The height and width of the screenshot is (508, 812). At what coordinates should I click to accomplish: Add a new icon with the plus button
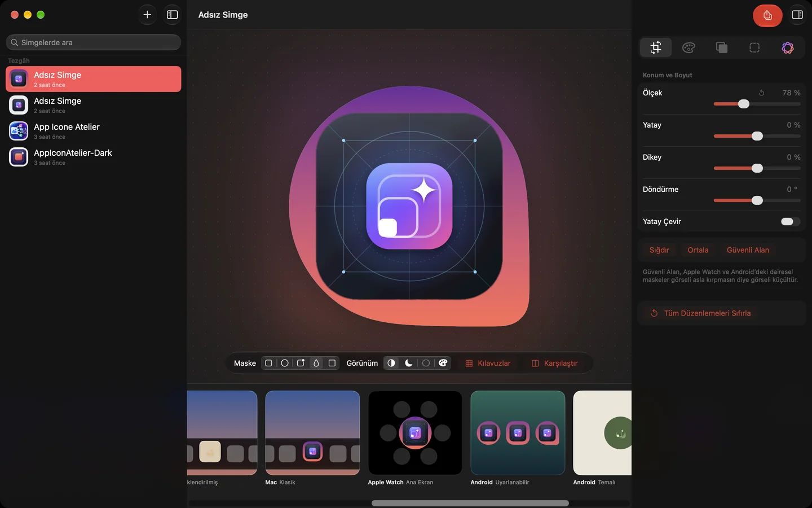147,15
